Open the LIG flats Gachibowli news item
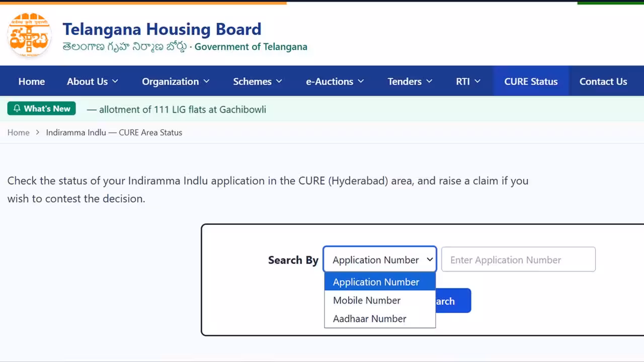 pyautogui.click(x=177, y=109)
